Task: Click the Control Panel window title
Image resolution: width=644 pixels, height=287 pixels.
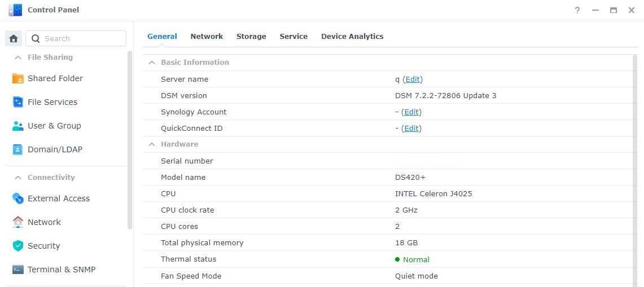Action: [x=54, y=10]
